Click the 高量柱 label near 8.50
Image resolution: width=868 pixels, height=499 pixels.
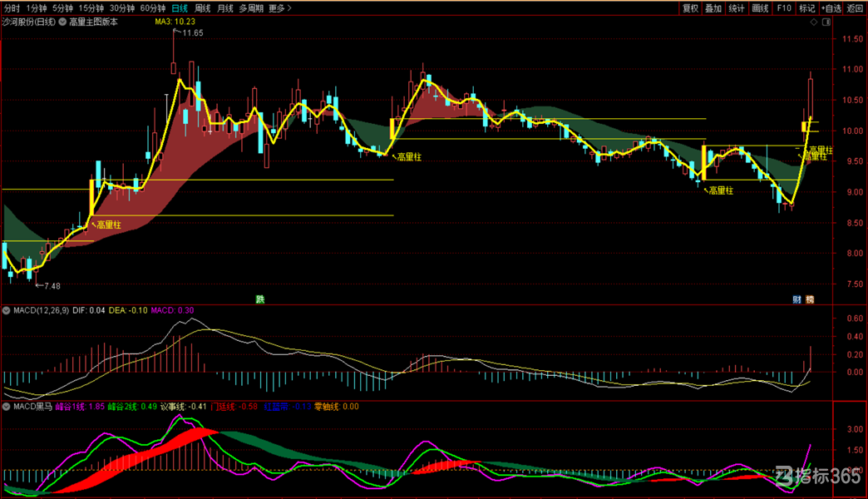pos(109,225)
